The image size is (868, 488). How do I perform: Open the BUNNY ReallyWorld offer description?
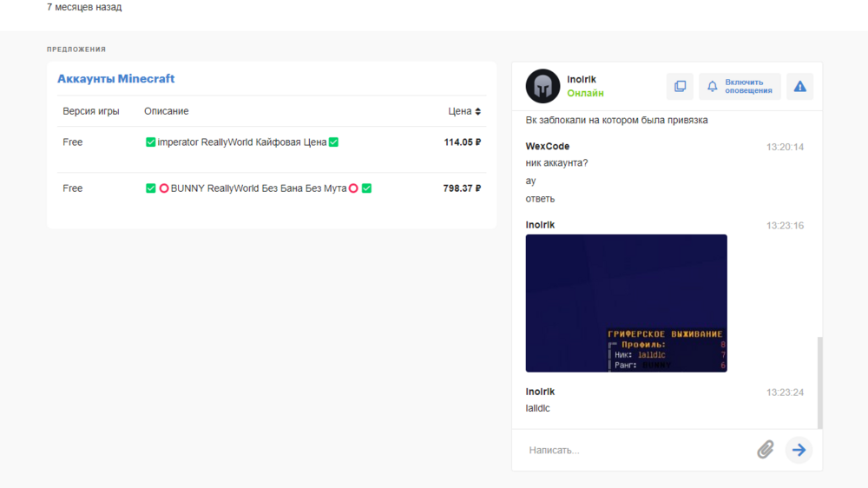(x=258, y=188)
